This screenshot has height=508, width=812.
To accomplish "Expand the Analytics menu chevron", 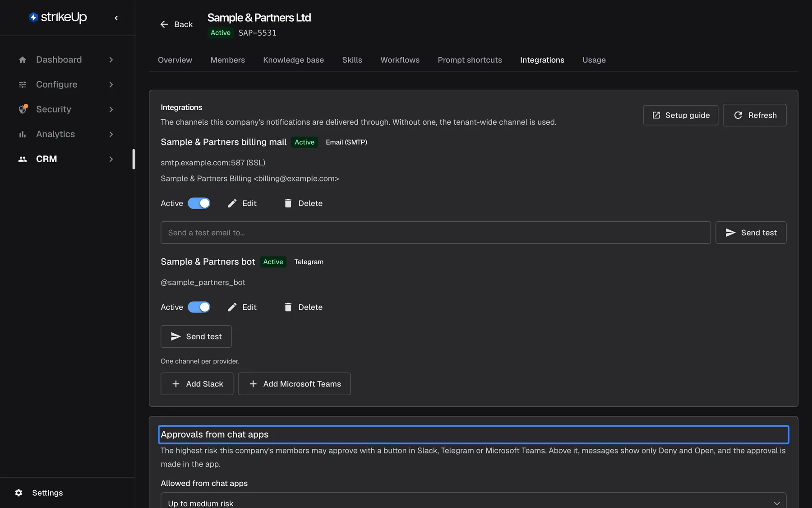I will point(111,134).
